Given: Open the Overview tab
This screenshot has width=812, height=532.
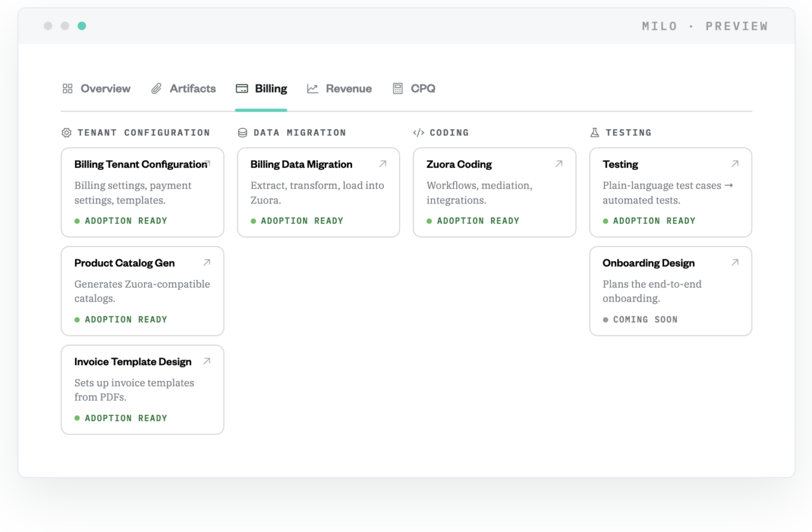Looking at the screenshot, I should coord(96,89).
